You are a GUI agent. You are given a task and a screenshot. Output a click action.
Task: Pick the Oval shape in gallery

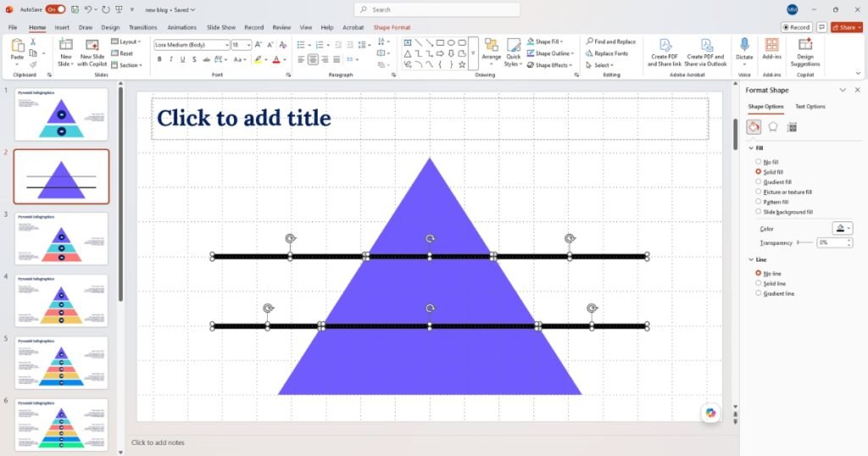[x=451, y=42]
